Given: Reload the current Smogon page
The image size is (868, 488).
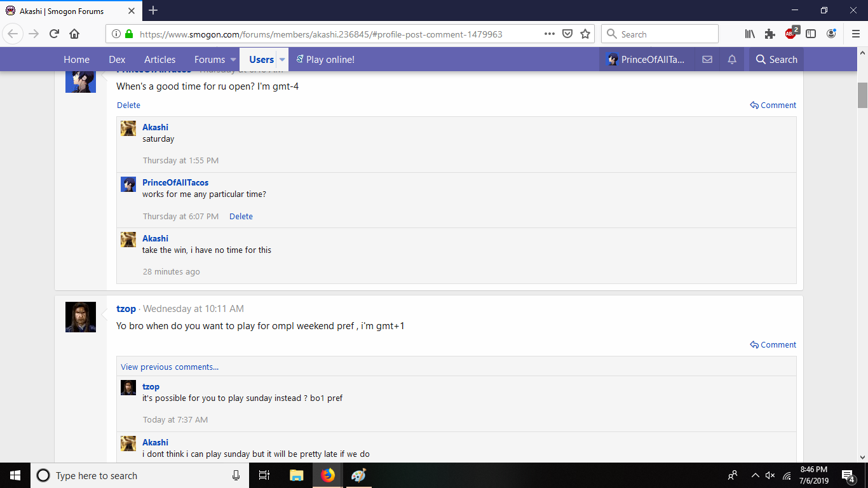Looking at the screenshot, I should point(54,34).
